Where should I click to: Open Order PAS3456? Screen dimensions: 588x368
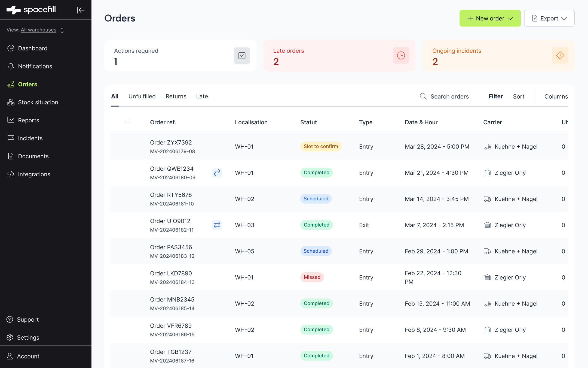(171, 247)
